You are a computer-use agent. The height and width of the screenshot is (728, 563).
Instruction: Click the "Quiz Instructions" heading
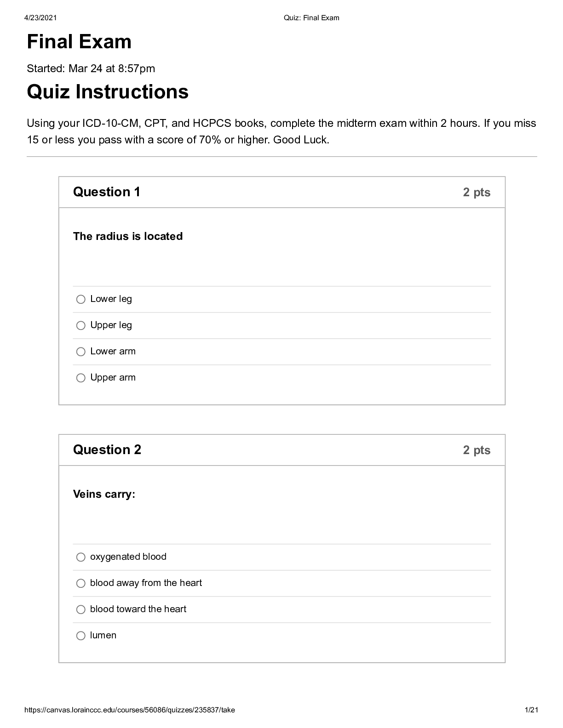click(x=108, y=92)
